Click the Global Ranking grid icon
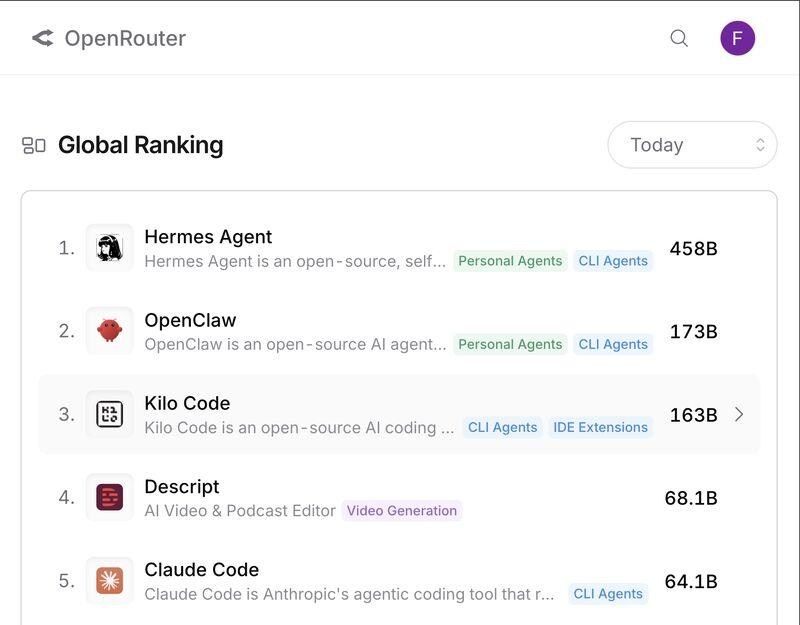This screenshot has height=625, width=800. click(34, 145)
